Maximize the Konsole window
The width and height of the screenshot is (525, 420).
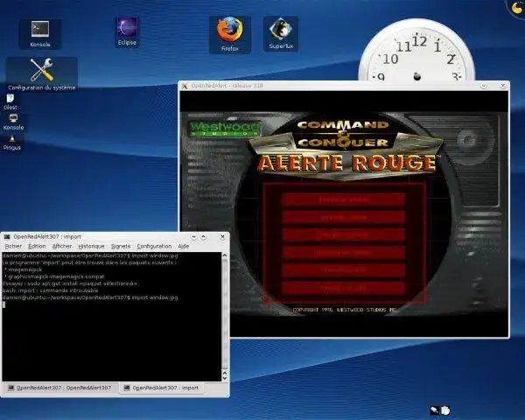[203, 237]
